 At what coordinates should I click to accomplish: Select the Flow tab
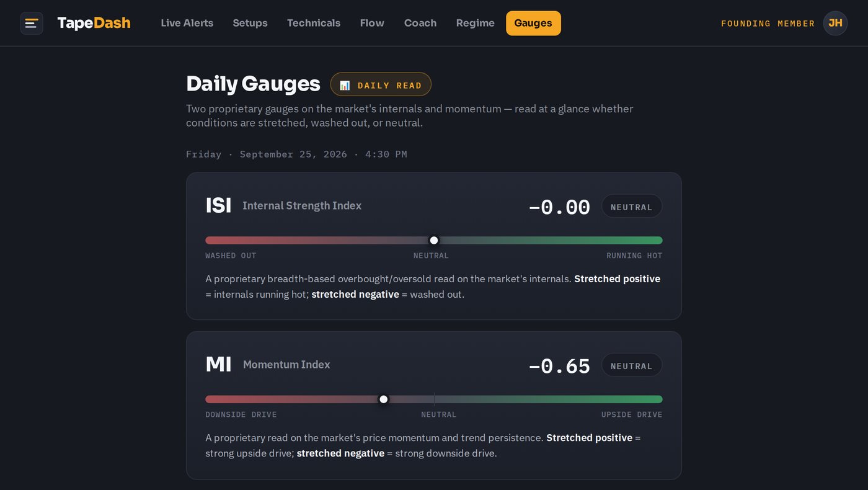click(372, 23)
